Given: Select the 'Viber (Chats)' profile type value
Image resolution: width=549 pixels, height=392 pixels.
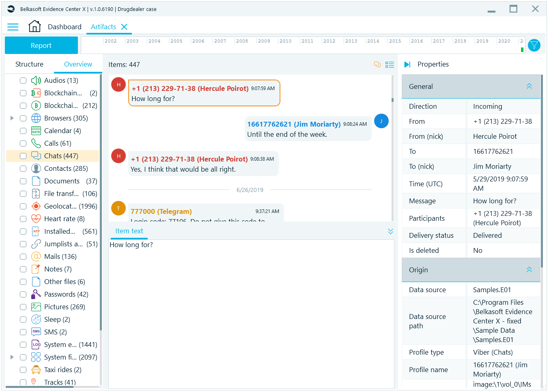Looking at the screenshot, I should click(x=493, y=352).
